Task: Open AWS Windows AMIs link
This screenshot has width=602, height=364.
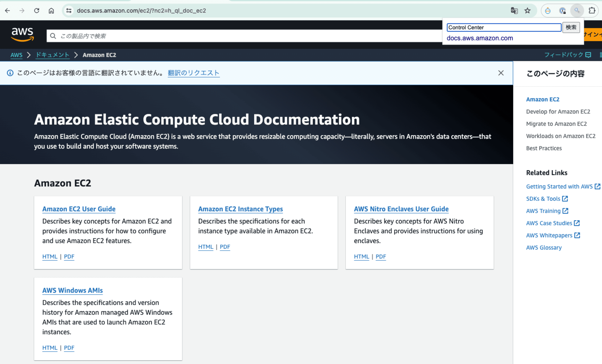Action: pyautogui.click(x=73, y=290)
